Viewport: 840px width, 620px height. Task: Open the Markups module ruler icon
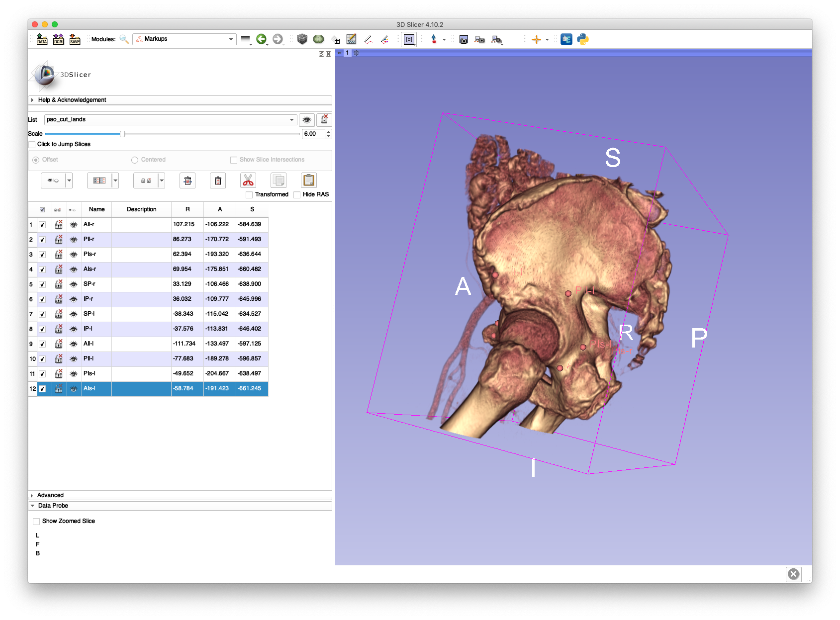(368, 39)
